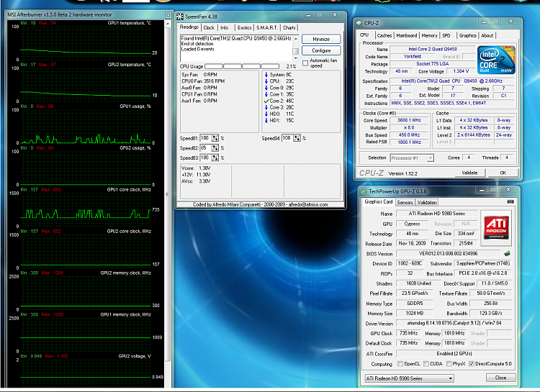Open the Memory tab in CPU-Z
This screenshot has width=540, height=392.
point(429,35)
